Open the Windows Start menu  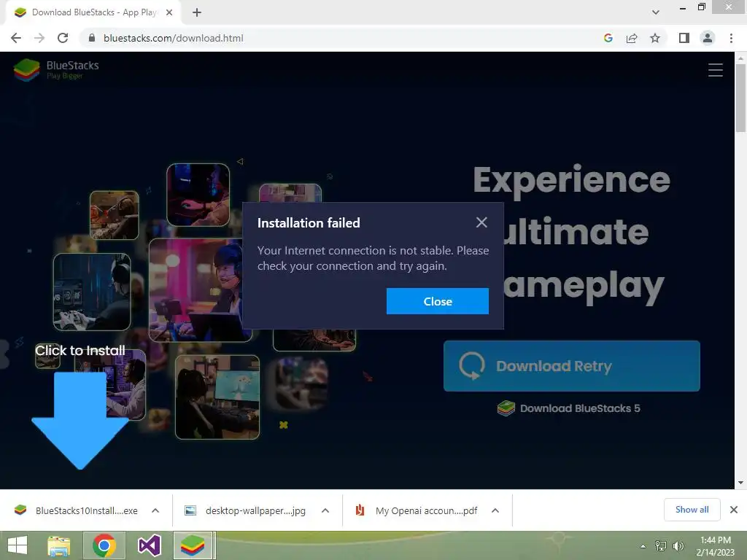(x=18, y=545)
